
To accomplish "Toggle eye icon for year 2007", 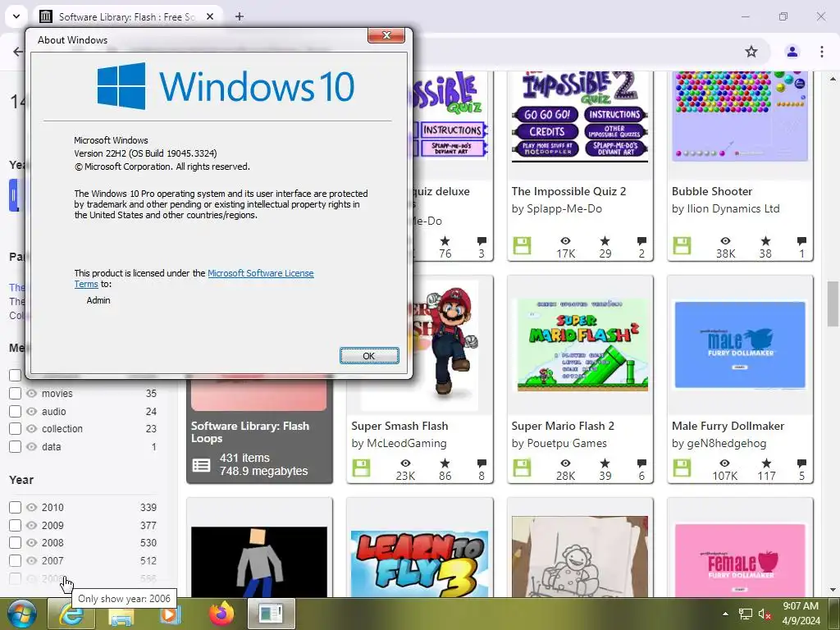I will tap(32, 561).
